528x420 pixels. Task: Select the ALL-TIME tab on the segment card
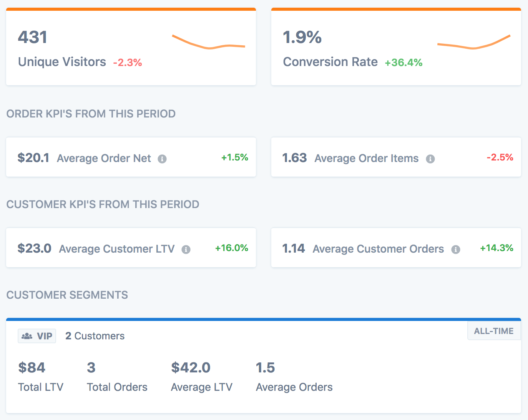point(493,331)
